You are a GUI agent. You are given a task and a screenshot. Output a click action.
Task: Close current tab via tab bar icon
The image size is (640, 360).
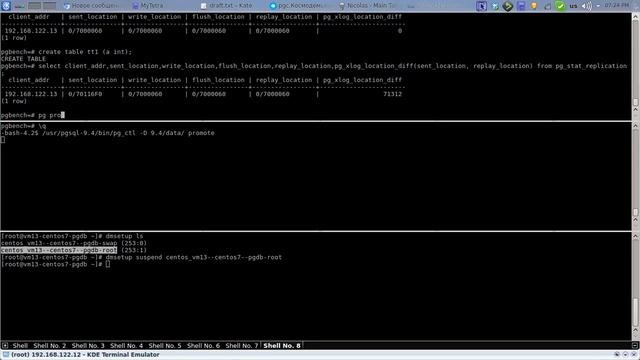tap(635, 346)
